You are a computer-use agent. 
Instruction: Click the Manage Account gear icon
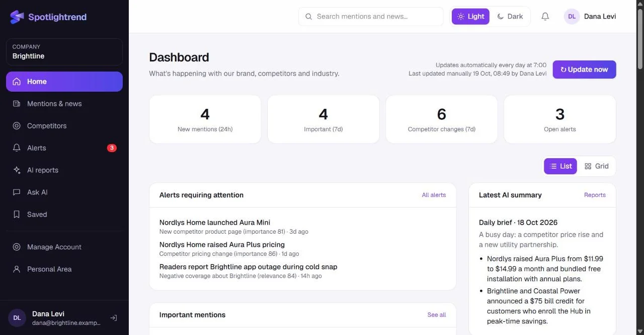click(x=17, y=247)
